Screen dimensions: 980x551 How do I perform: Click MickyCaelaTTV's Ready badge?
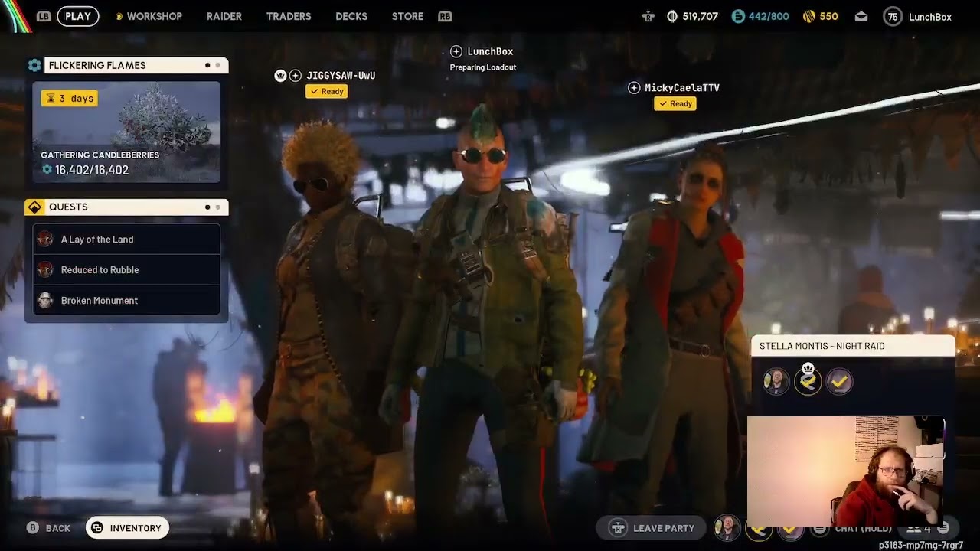click(675, 103)
